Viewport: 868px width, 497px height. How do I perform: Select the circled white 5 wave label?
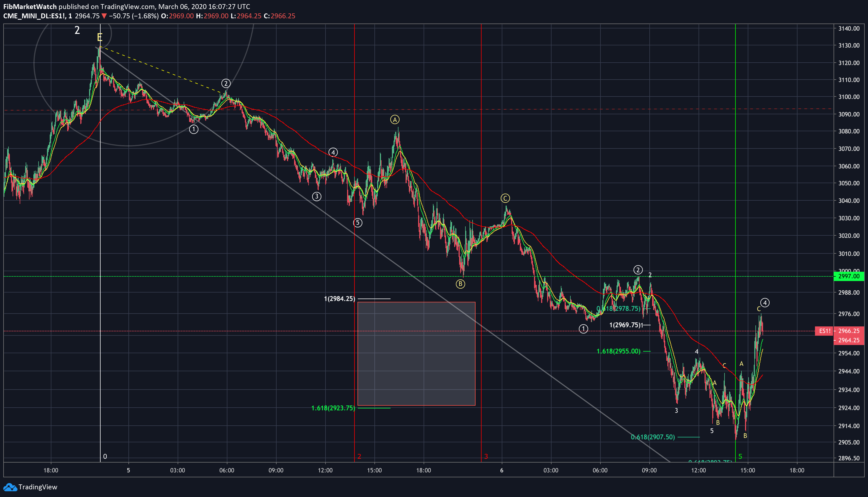[357, 223]
